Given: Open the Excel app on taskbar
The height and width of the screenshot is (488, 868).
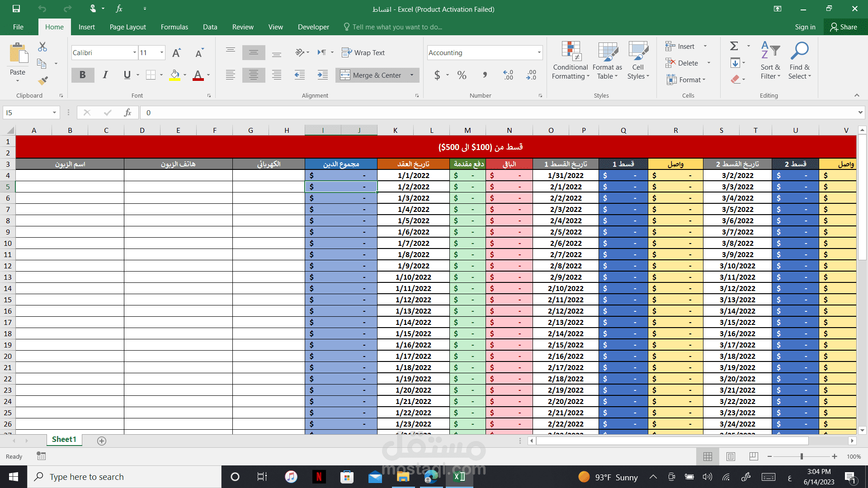Looking at the screenshot, I should point(459,477).
